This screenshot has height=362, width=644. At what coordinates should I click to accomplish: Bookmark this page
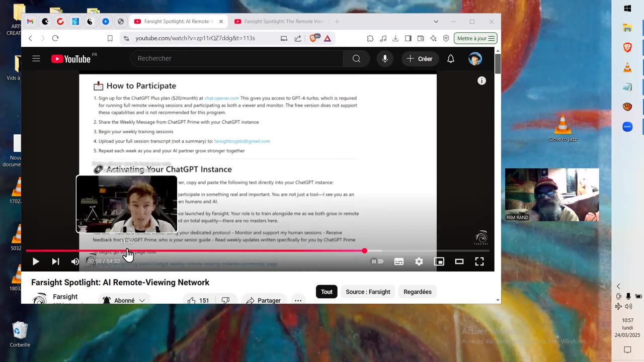110,38
